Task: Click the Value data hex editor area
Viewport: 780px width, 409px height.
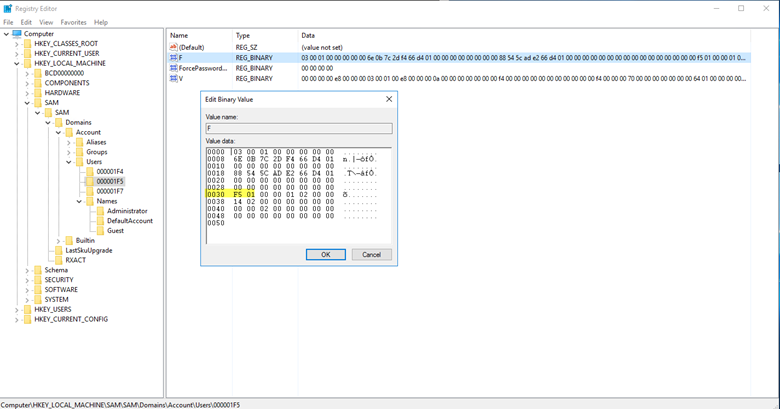Action: (299, 196)
